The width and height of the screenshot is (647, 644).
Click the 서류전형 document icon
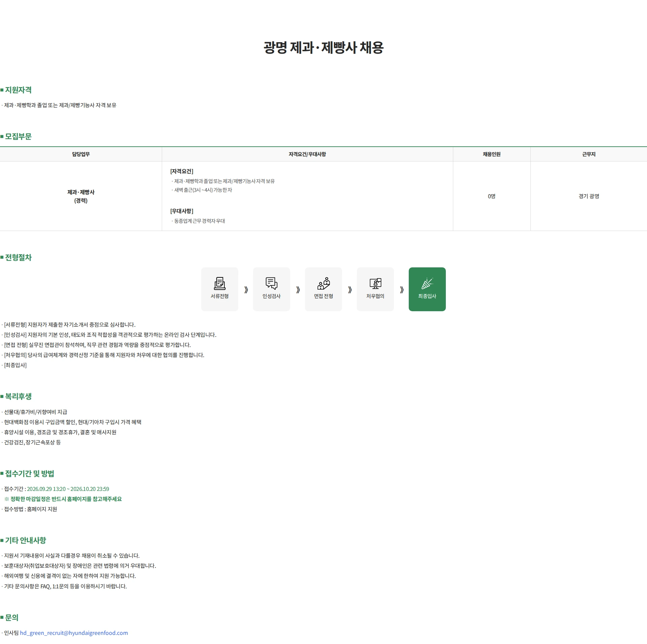point(220,284)
